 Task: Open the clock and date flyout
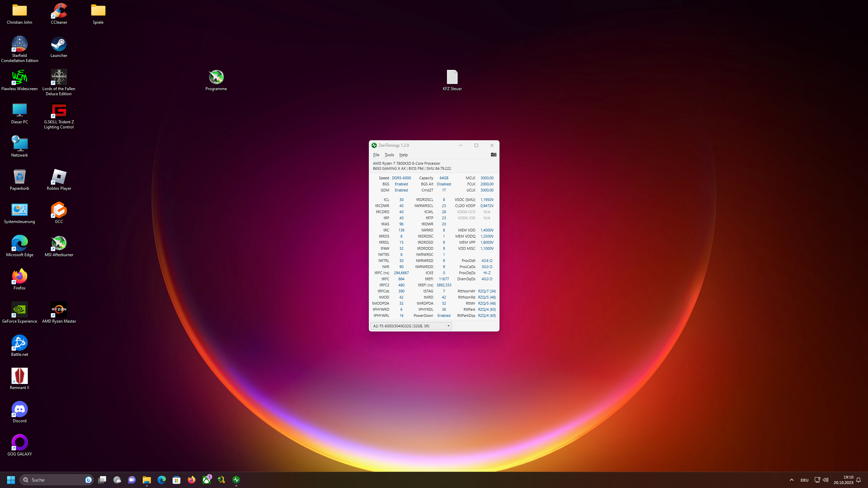pyautogui.click(x=843, y=480)
